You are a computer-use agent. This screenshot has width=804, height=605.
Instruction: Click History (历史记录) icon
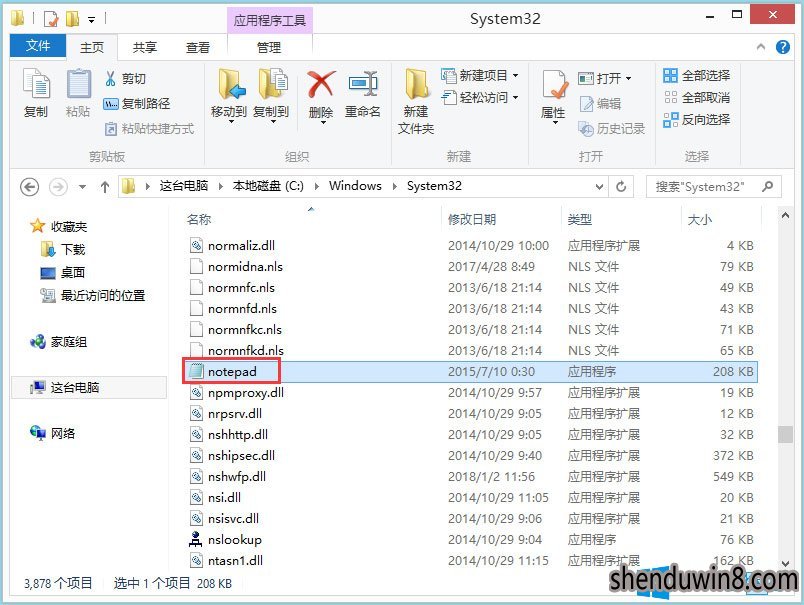click(x=586, y=129)
